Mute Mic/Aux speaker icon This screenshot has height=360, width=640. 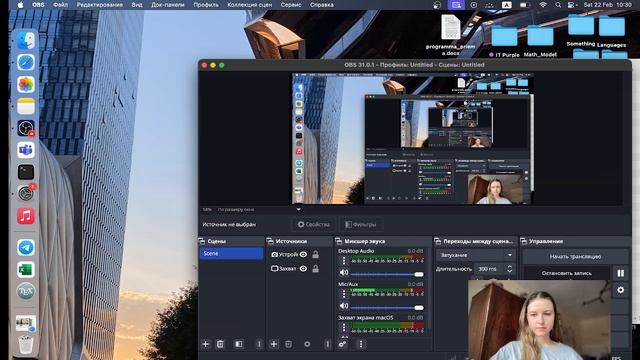(x=344, y=306)
